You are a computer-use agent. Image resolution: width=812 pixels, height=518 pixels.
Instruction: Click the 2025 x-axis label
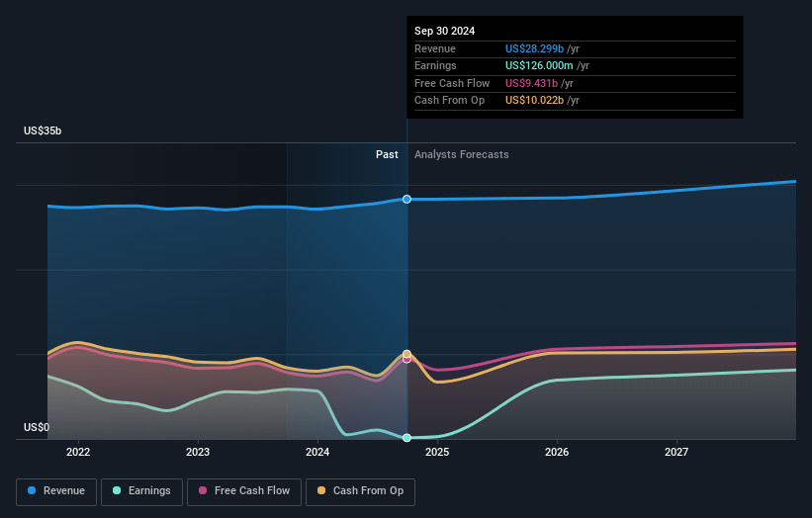pos(437,453)
